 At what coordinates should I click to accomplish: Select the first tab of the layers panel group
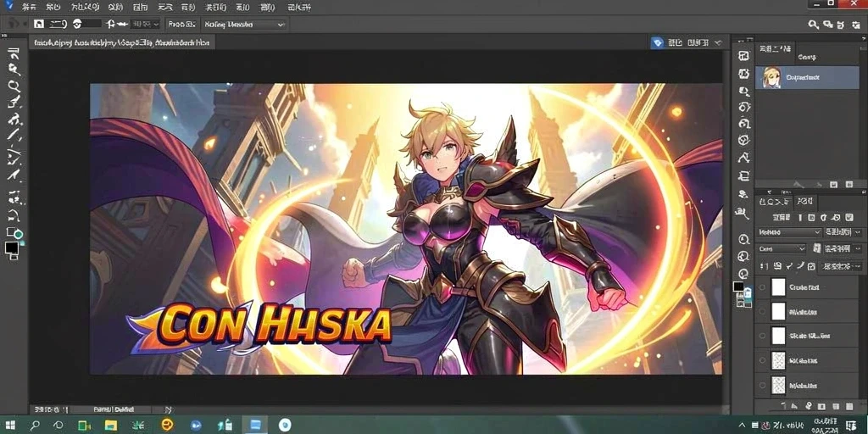pos(774,202)
